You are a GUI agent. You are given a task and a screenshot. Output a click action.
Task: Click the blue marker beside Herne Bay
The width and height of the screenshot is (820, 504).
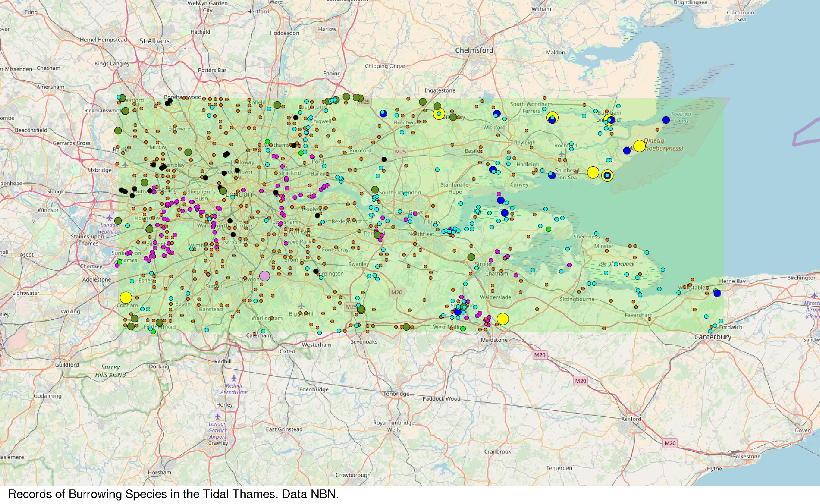coord(717,293)
